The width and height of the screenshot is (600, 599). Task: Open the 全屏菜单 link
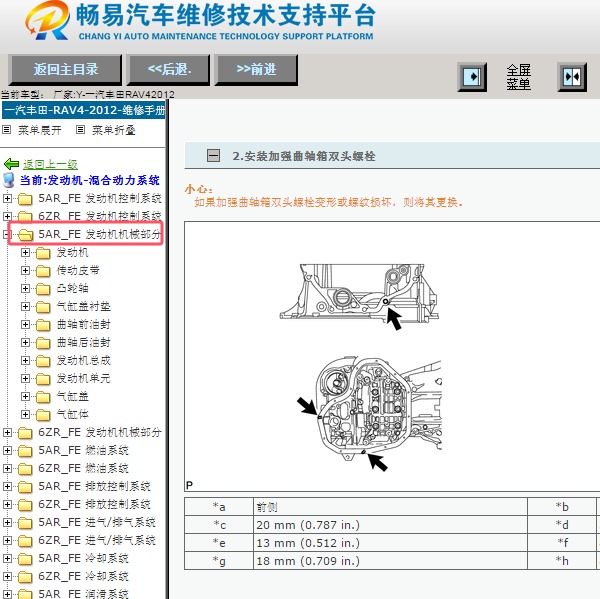click(518, 77)
